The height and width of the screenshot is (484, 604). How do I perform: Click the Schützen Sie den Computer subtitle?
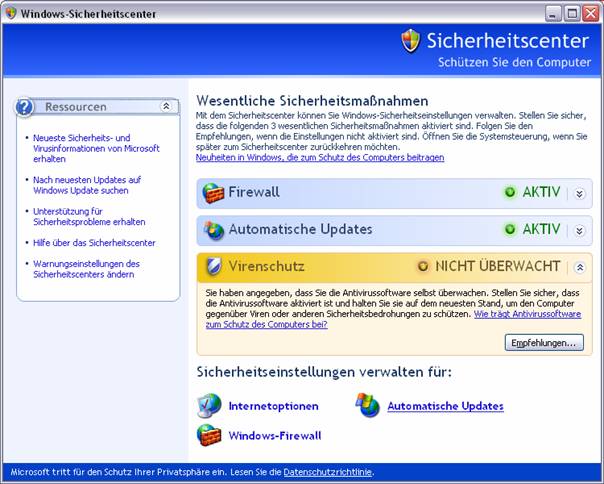(x=514, y=62)
